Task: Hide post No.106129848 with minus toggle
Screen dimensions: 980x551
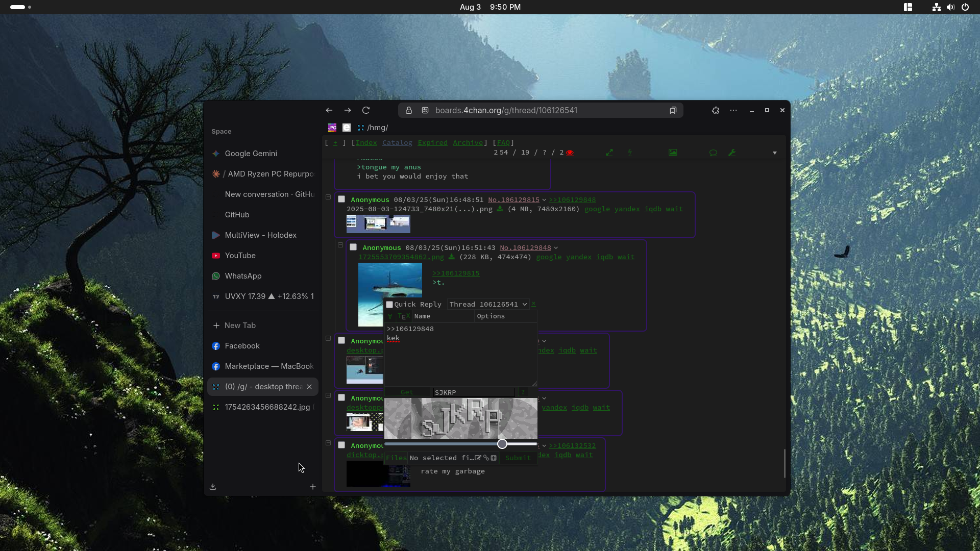Action: [x=340, y=245]
